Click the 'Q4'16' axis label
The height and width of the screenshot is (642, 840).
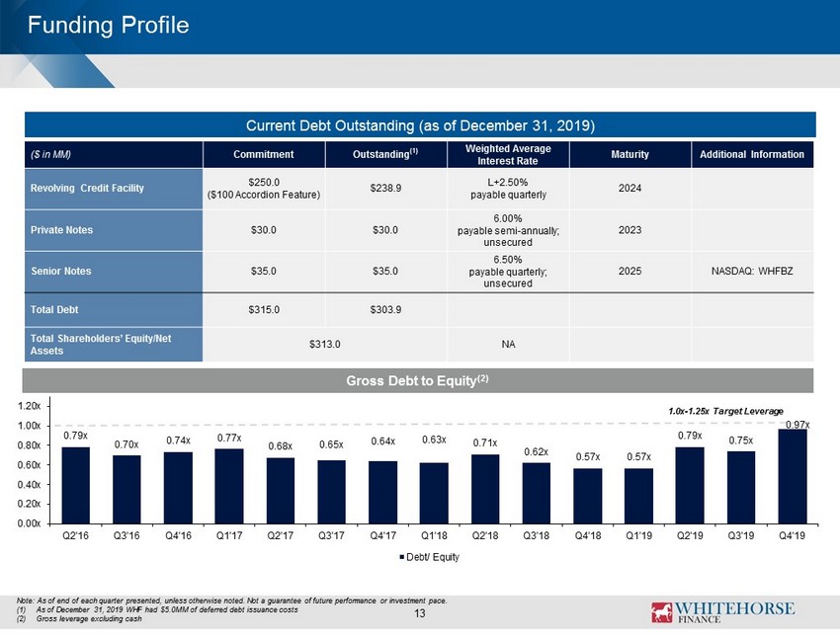click(x=178, y=535)
